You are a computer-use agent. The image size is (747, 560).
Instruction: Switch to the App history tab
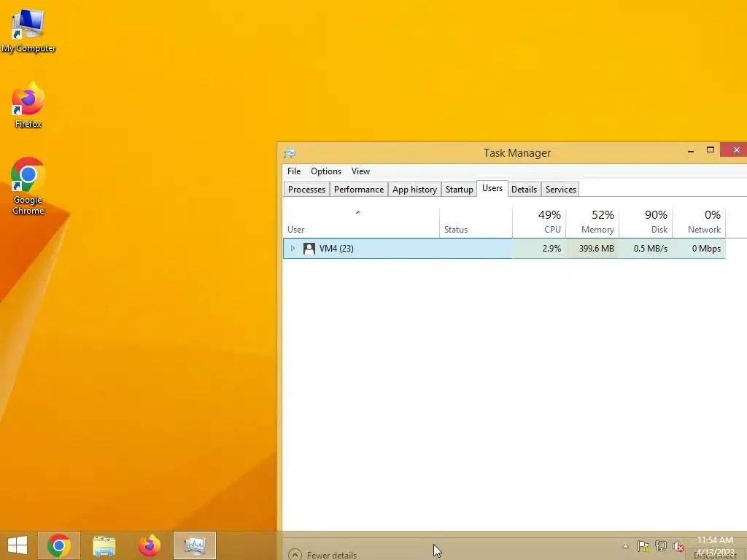coord(414,190)
